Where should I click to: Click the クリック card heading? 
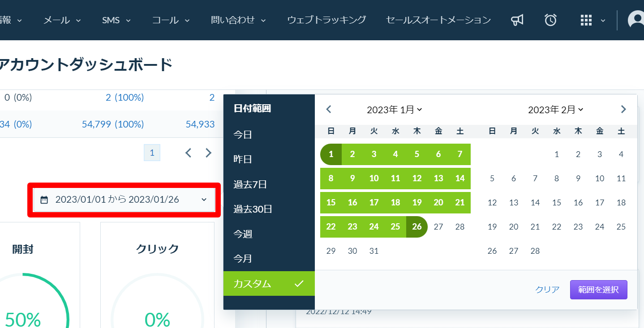157,249
